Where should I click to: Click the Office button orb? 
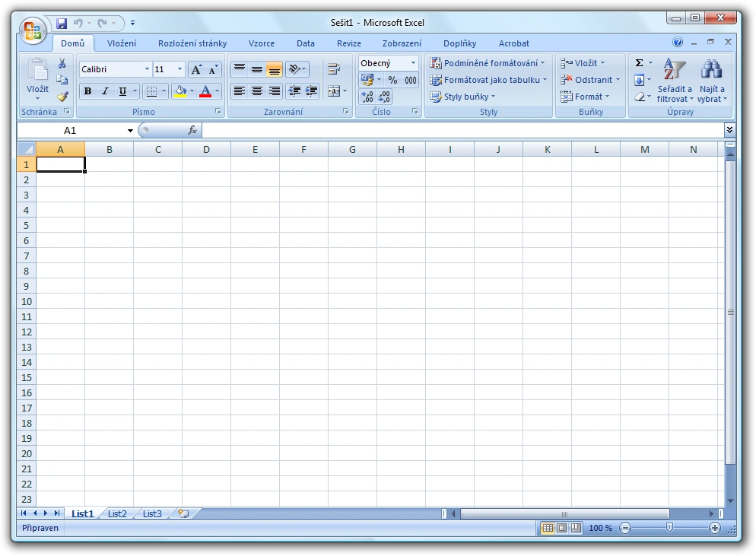[x=33, y=30]
